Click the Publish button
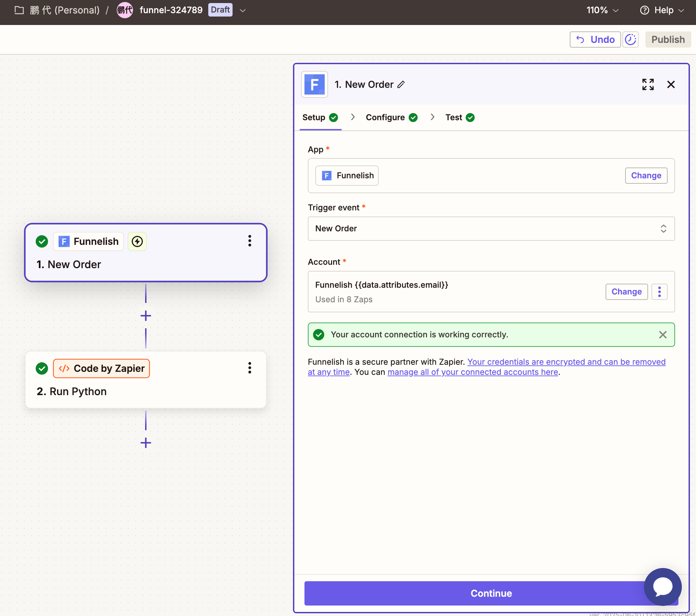The image size is (696, 616). pos(668,40)
